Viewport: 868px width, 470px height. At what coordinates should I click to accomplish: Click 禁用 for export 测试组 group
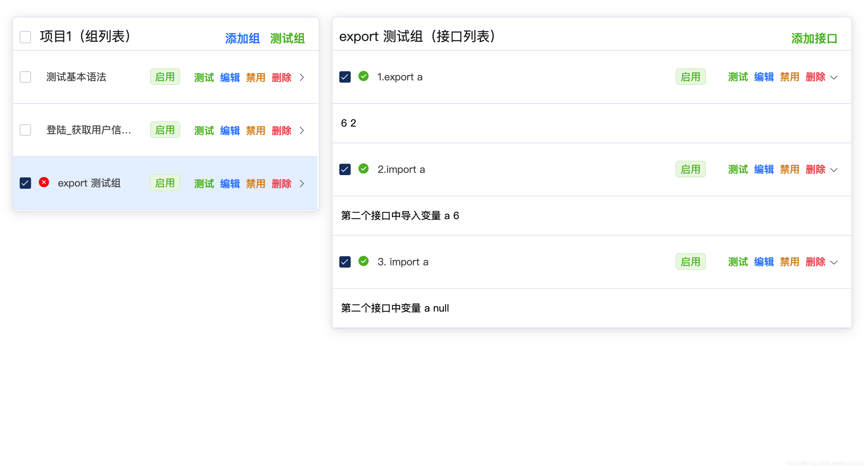pyautogui.click(x=256, y=183)
